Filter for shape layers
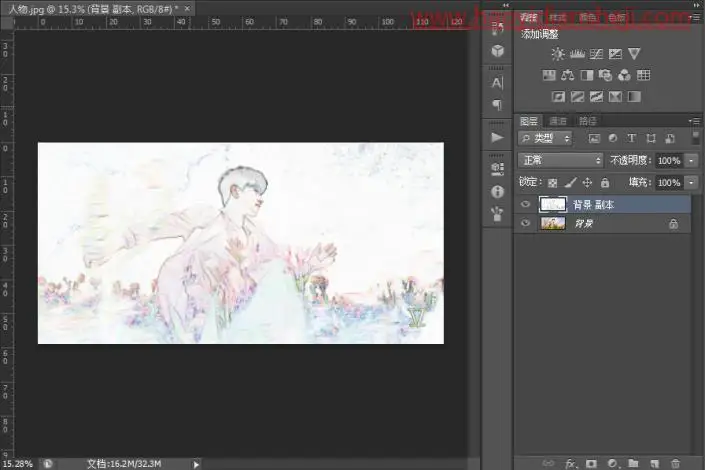 click(651, 139)
